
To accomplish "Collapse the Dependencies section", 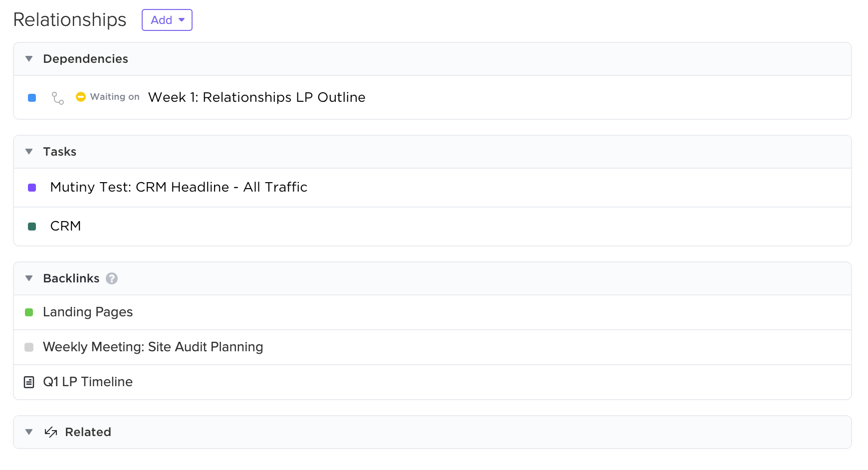I will (x=29, y=59).
